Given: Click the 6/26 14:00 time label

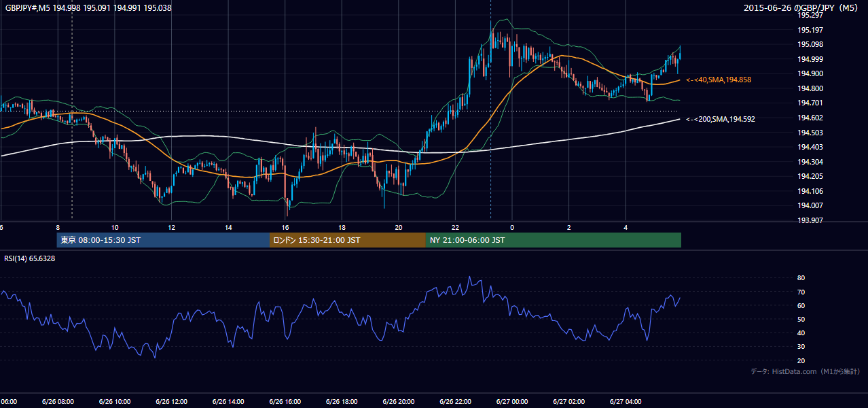Looking at the screenshot, I should click(x=228, y=402).
